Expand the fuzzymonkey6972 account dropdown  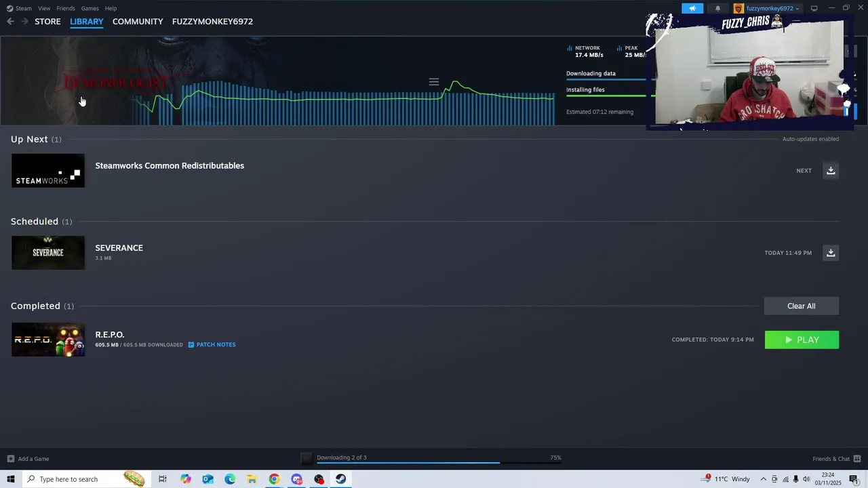click(772, 9)
